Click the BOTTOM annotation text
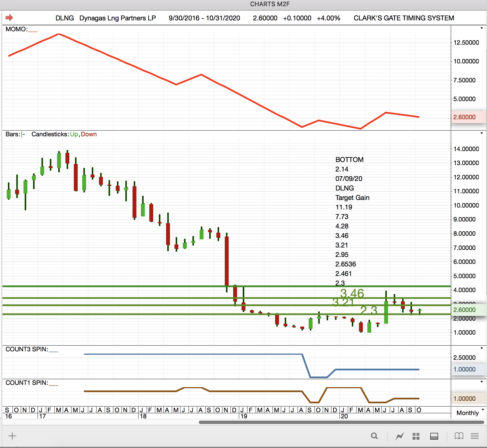Screen dimensions: 487x448 coord(349,160)
